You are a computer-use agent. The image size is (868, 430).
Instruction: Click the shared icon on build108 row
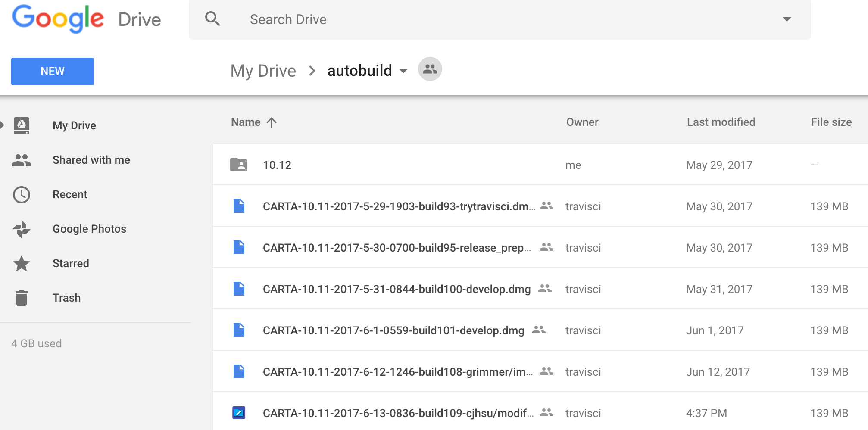(x=546, y=371)
